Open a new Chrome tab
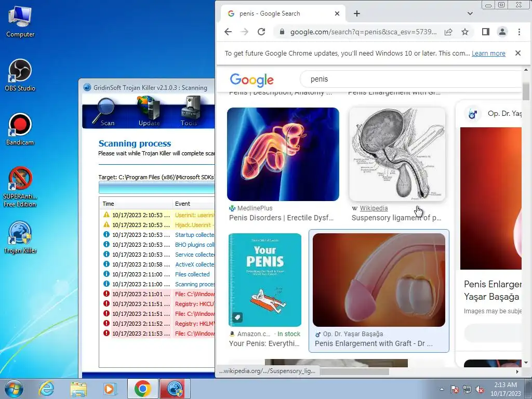 point(356,14)
